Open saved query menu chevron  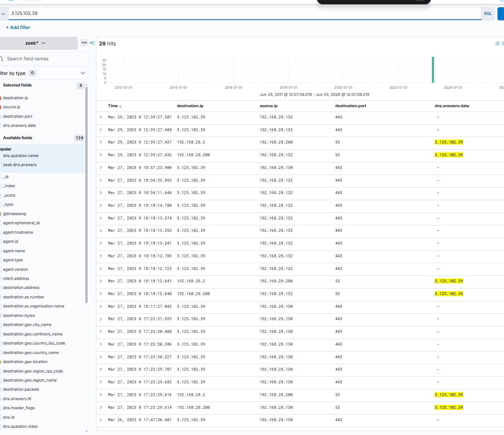tap(3, 13)
